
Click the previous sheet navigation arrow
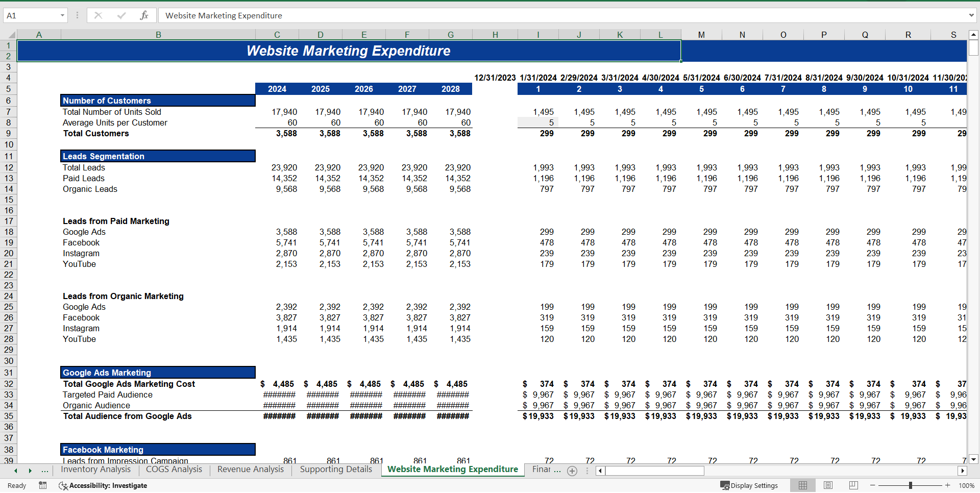point(16,471)
